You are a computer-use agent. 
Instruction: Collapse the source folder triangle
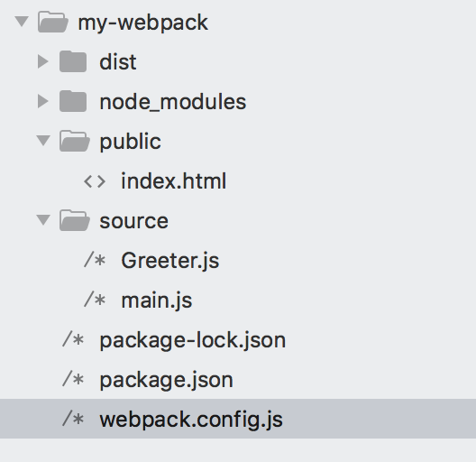coord(43,220)
